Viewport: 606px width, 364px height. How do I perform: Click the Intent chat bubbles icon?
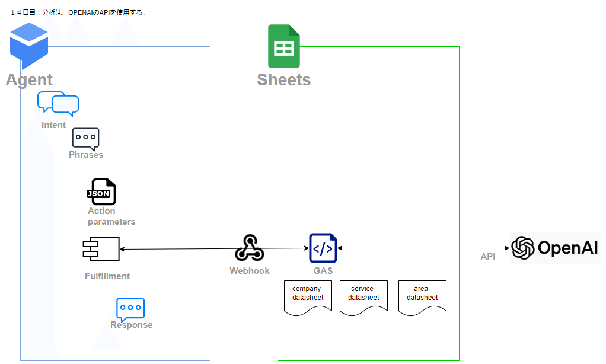coord(58,104)
